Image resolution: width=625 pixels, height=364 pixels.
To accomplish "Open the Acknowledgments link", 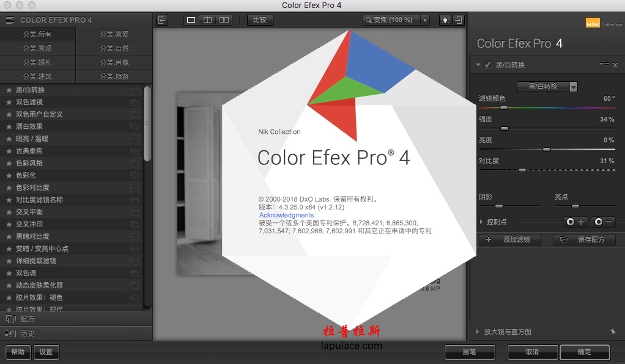I will click(287, 215).
